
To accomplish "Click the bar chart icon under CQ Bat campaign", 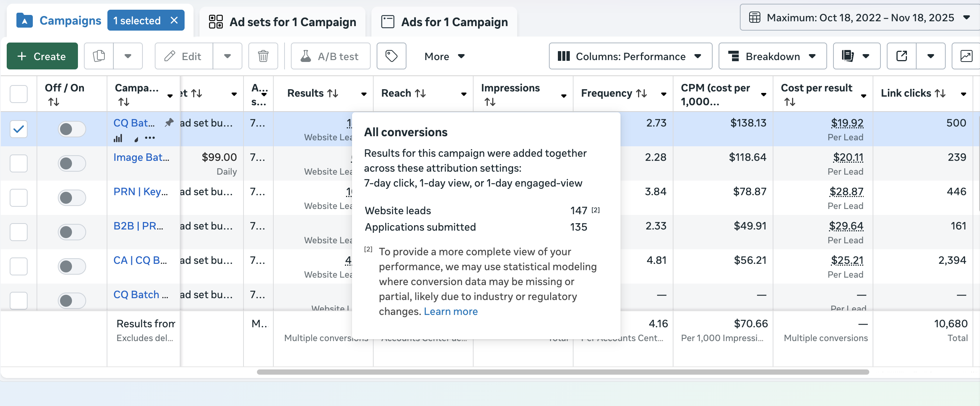I will click(x=118, y=138).
